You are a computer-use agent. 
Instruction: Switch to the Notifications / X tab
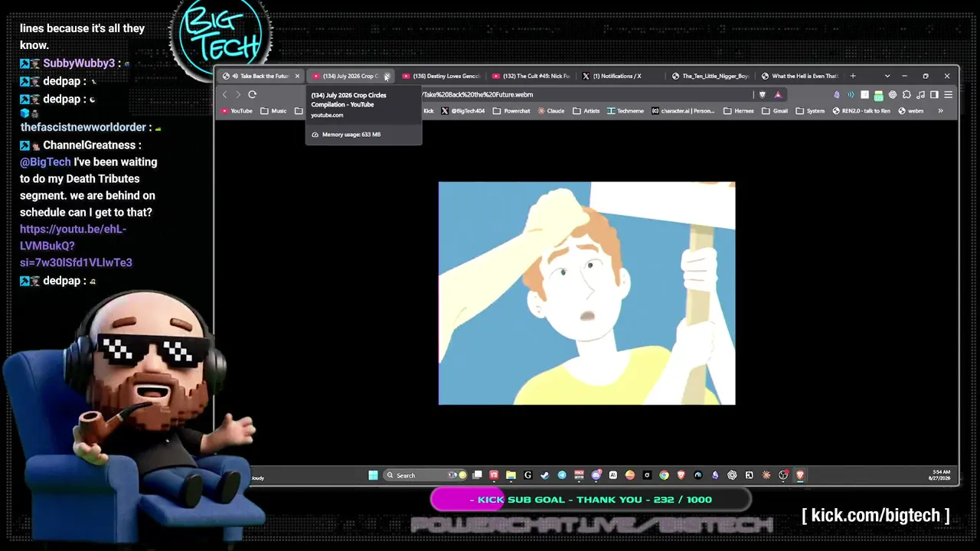pyautogui.click(x=620, y=76)
